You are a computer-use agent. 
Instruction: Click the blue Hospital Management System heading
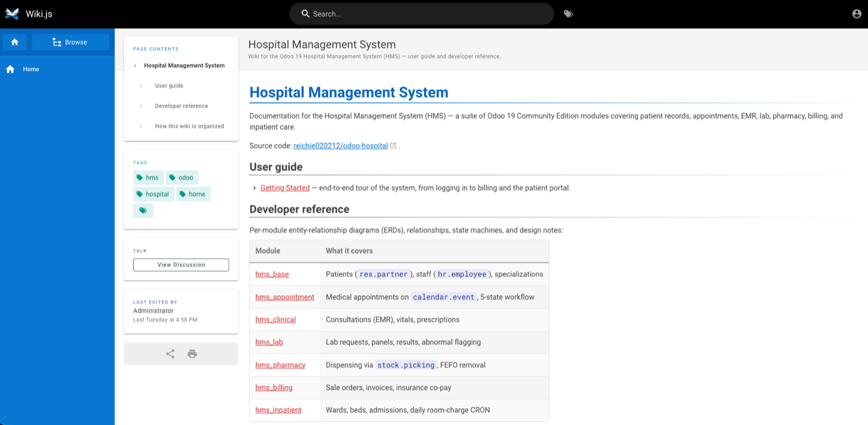point(348,92)
